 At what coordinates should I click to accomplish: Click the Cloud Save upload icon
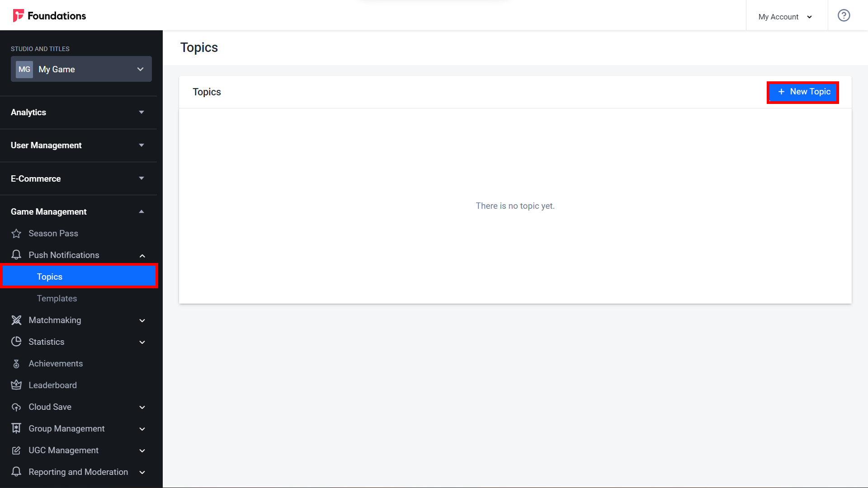pyautogui.click(x=17, y=407)
